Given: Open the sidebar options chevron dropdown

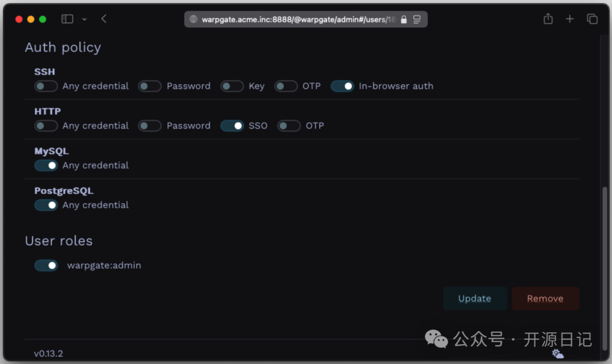Looking at the screenshot, I should 84,19.
